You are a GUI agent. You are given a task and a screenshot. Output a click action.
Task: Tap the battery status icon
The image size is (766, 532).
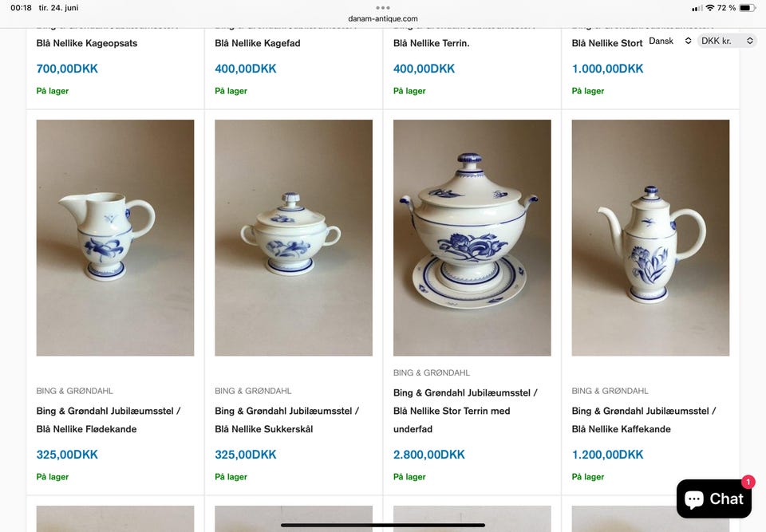[746, 8]
